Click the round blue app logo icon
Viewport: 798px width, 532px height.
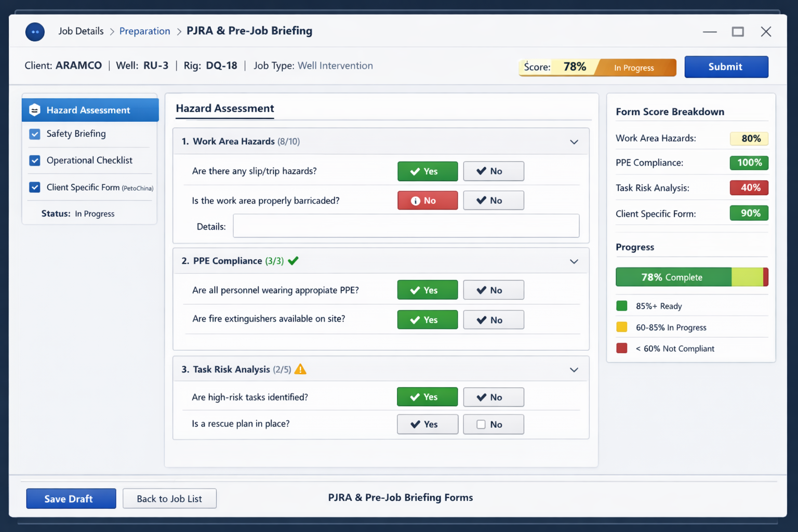[35, 32]
